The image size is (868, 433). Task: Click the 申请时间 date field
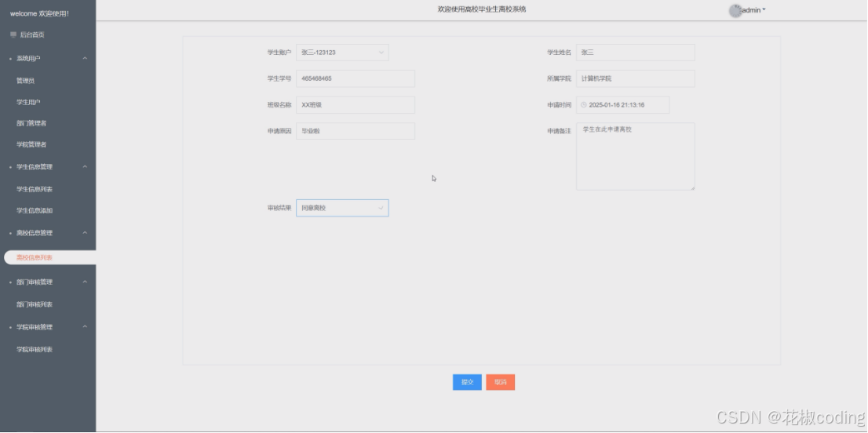(623, 105)
